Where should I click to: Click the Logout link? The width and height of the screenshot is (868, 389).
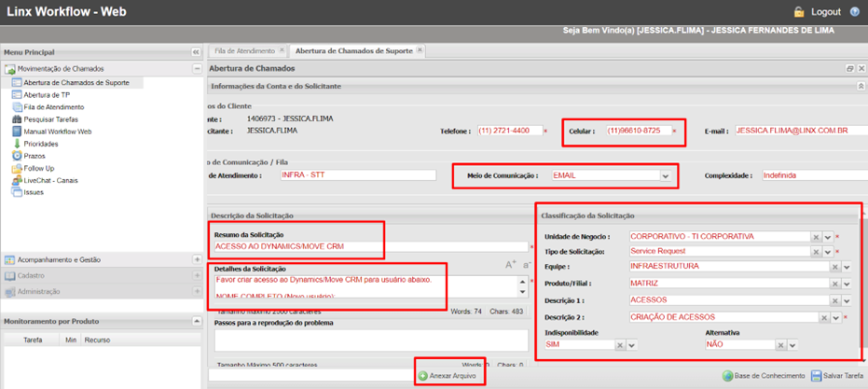[826, 11]
